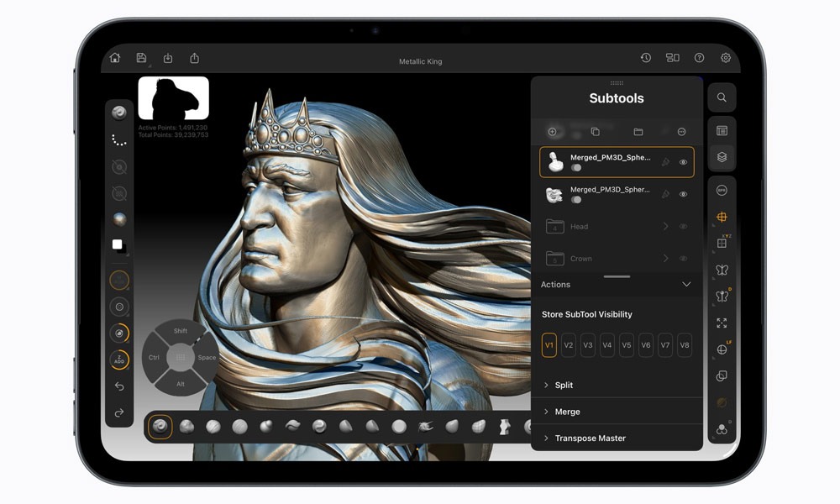Flip the small switch under the highlighted subtool name
The height and width of the screenshot is (504, 840).
[x=576, y=168]
